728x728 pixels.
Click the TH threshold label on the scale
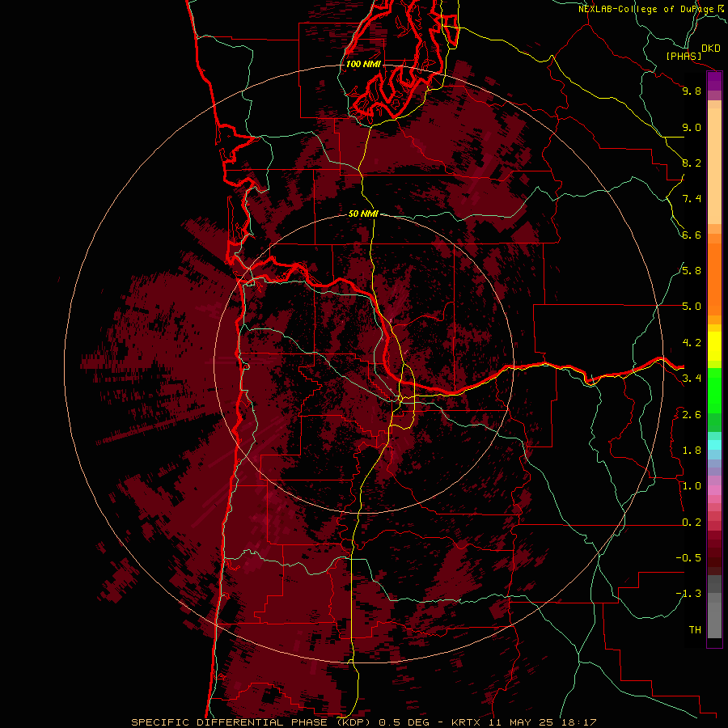coord(695,630)
